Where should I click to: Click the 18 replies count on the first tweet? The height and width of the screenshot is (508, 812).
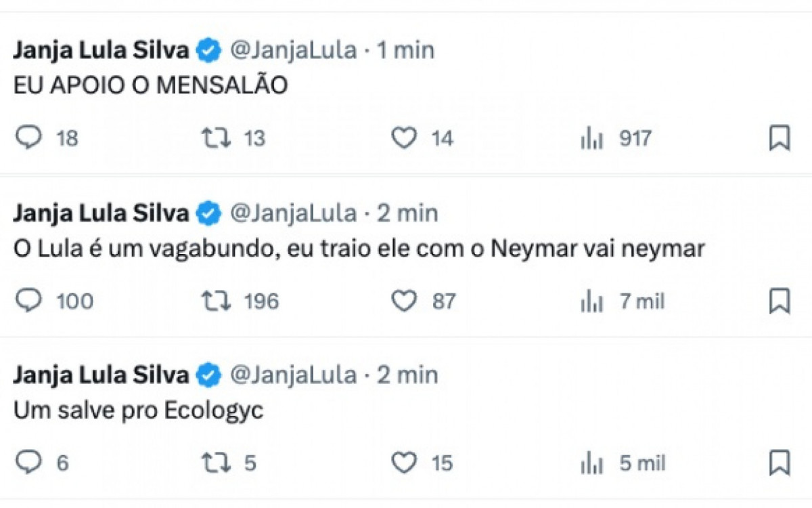click(x=66, y=138)
